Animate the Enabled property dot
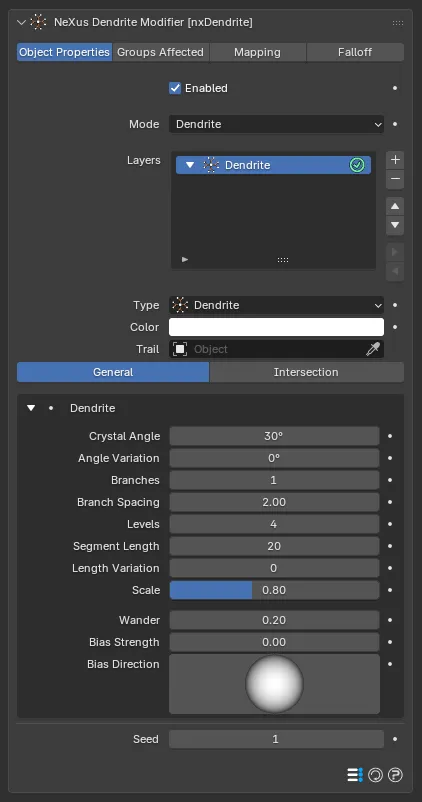 395,88
